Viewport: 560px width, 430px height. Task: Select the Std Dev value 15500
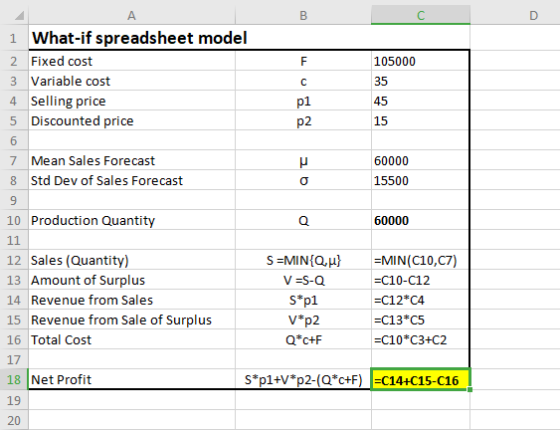click(420, 180)
